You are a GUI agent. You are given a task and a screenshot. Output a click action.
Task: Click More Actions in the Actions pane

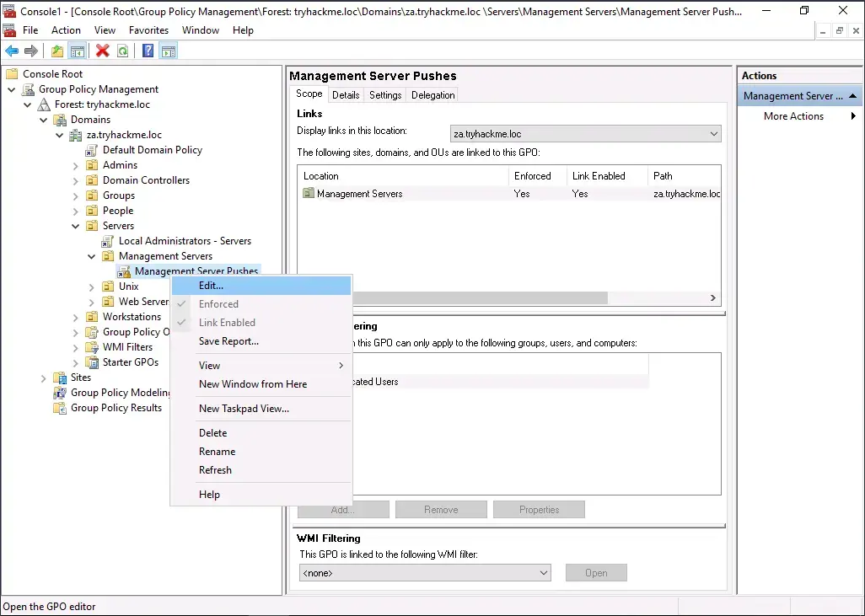[800, 116]
